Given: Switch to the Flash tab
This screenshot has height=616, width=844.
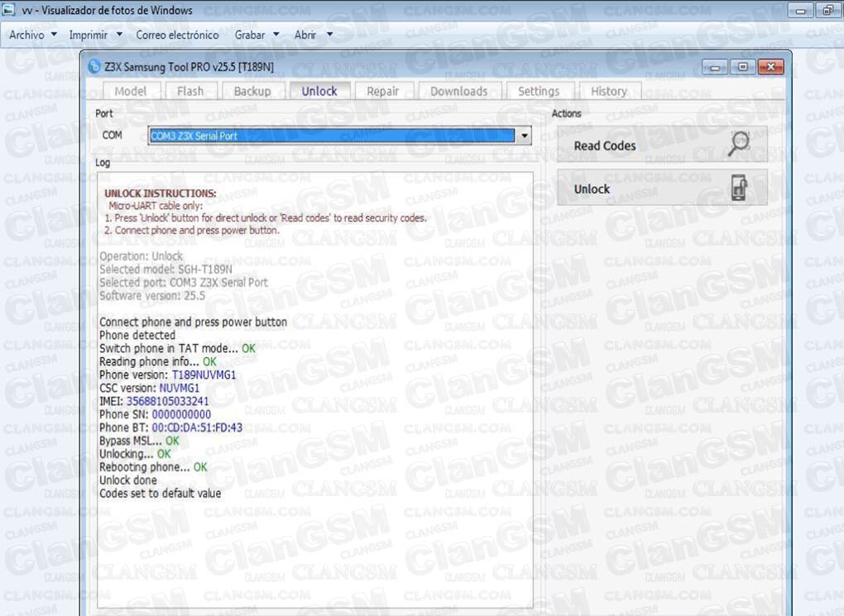Looking at the screenshot, I should tap(190, 92).
